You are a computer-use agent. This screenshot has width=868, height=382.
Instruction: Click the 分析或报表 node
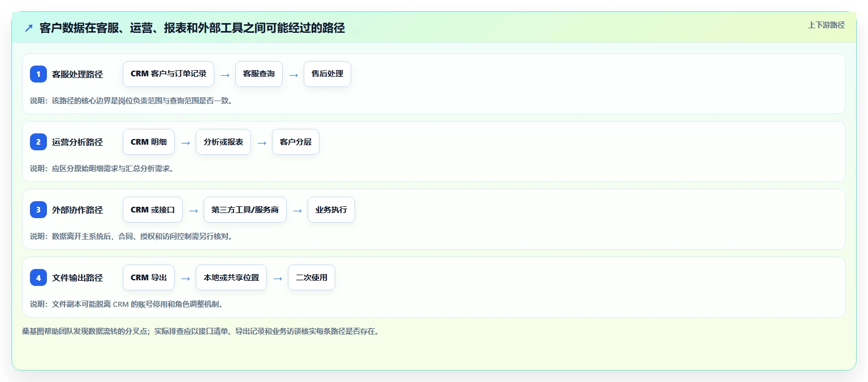point(223,142)
